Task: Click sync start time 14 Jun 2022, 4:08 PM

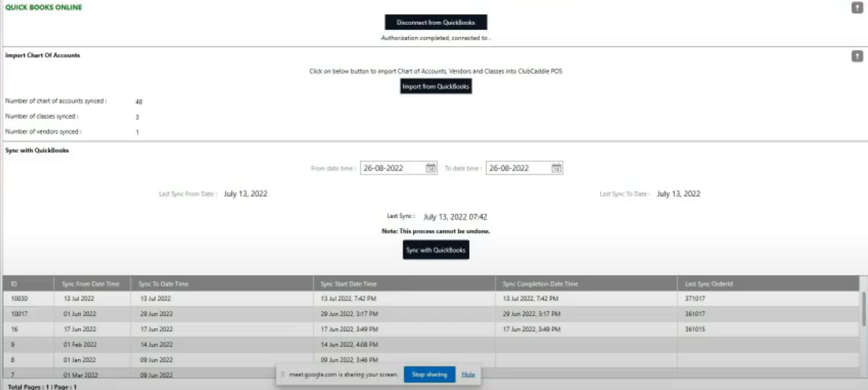Action: pyautogui.click(x=349, y=345)
